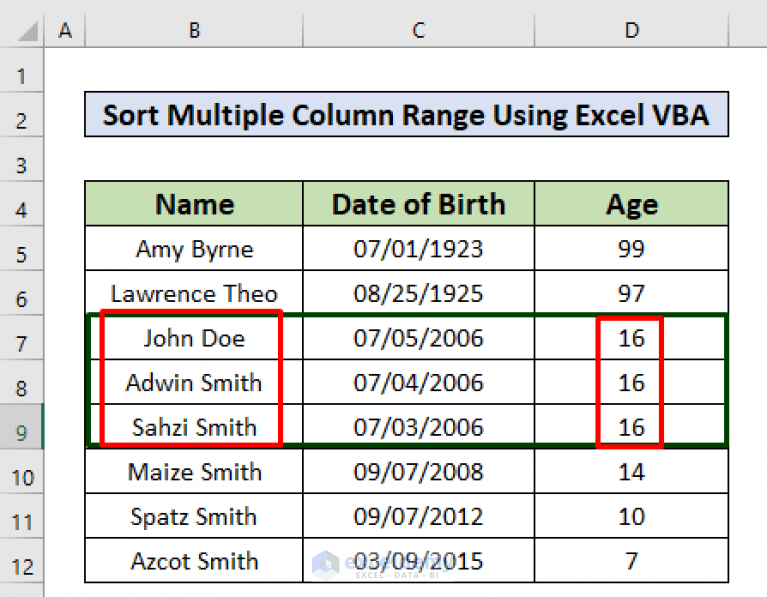Select the '08/25/1925' date cell
The height and width of the screenshot is (597, 767).
coord(419,293)
